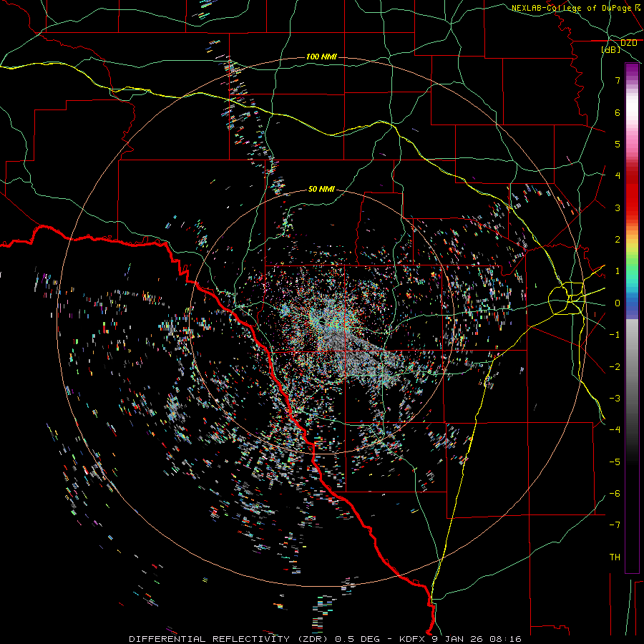
Task: Click the 50 NMI range ring label
Action: click(x=321, y=190)
